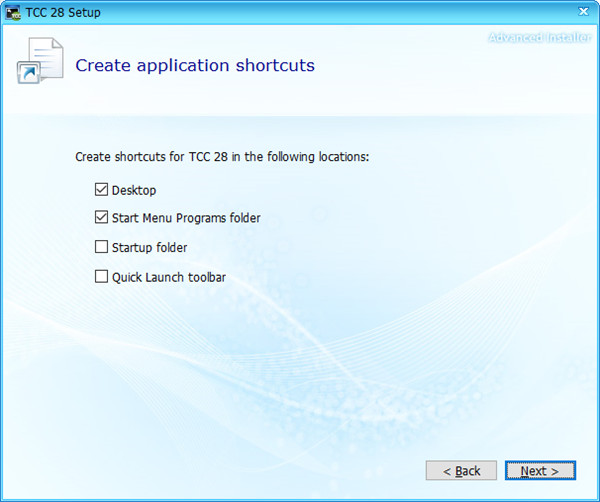Click the 'TCC 28 Setup' title text
The image size is (600, 502).
coord(63,13)
